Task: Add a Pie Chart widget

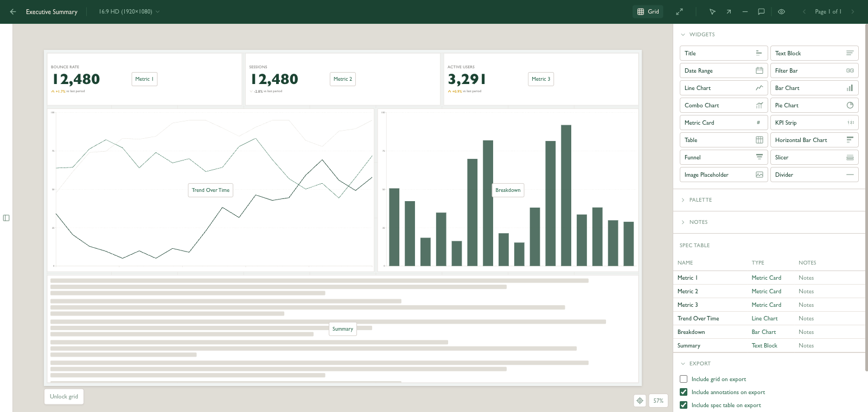Action: tap(814, 105)
